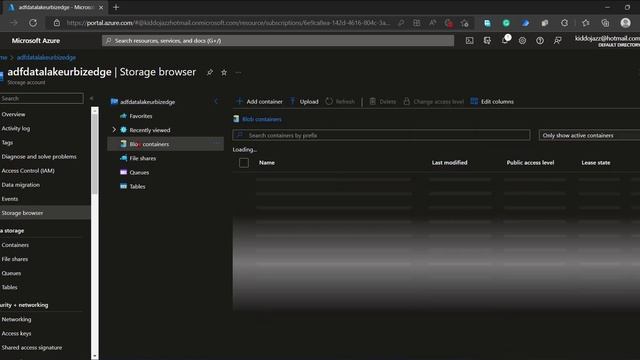640x360 pixels.
Task: Collapse the left resource menu
Action: pyautogui.click(x=91, y=98)
